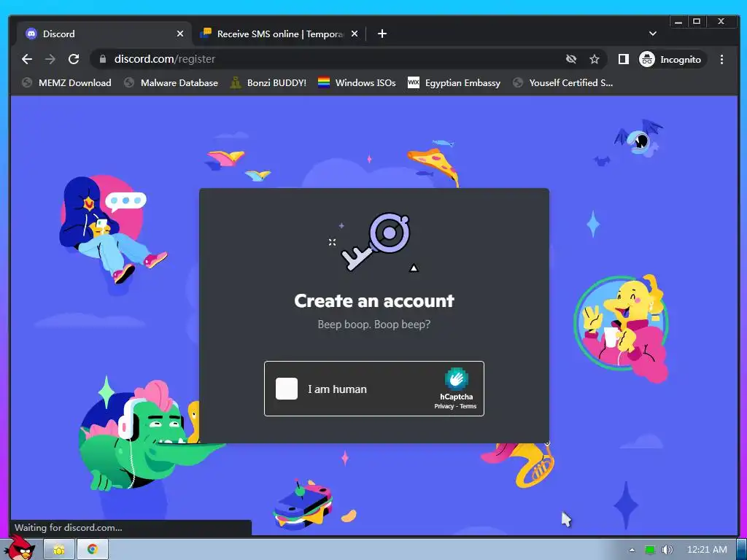Screen dimensions: 747x560
Task: Close the Receive SMS online tab
Action: [354, 34]
